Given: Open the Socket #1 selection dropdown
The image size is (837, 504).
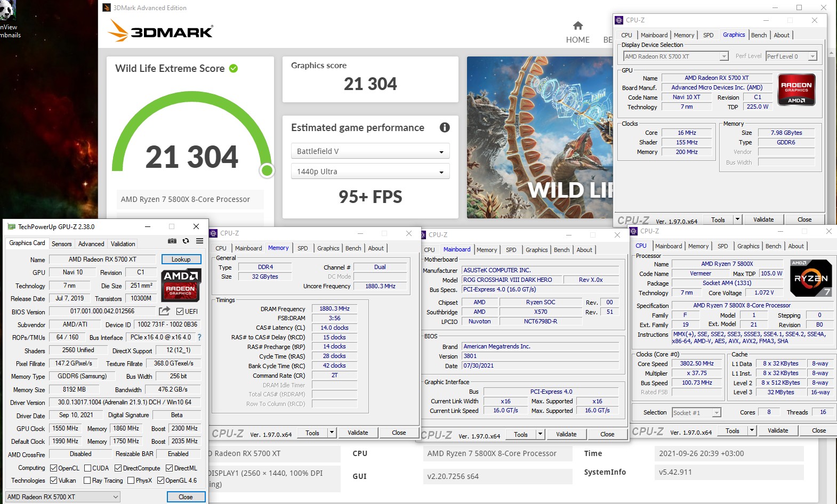Looking at the screenshot, I should (x=696, y=413).
